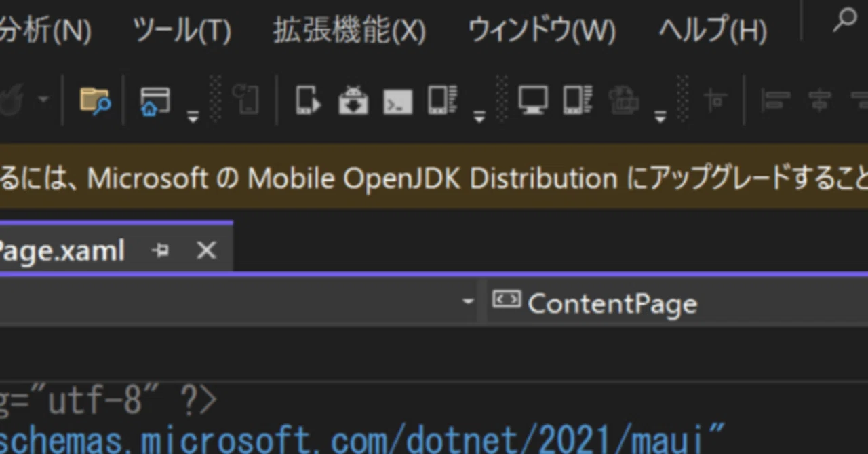Click the utf-8 declaration code text
The width and height of the screenshot is (868, 454).
[x=108, y=402]
